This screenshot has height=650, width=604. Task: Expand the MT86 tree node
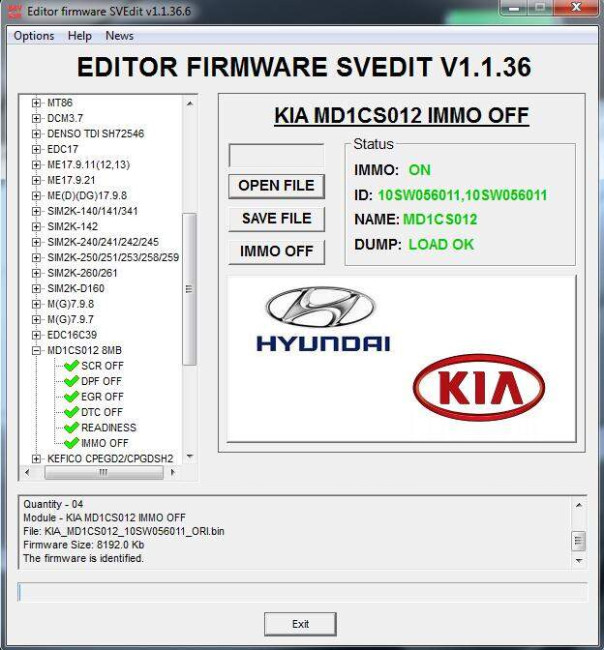[x=36, y=102]
